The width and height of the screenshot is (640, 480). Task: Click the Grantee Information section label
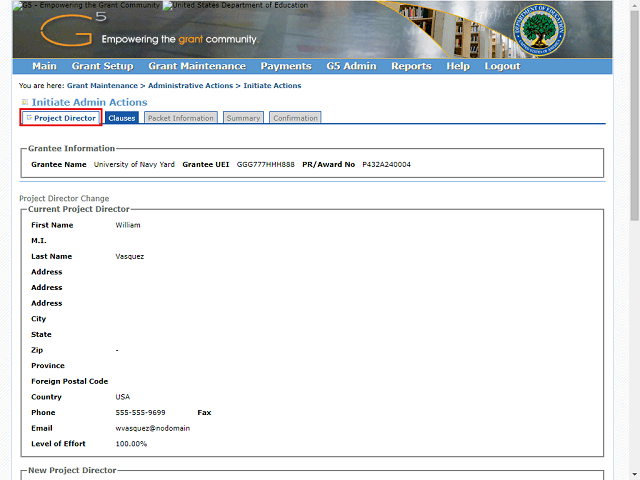coord(71,149)
